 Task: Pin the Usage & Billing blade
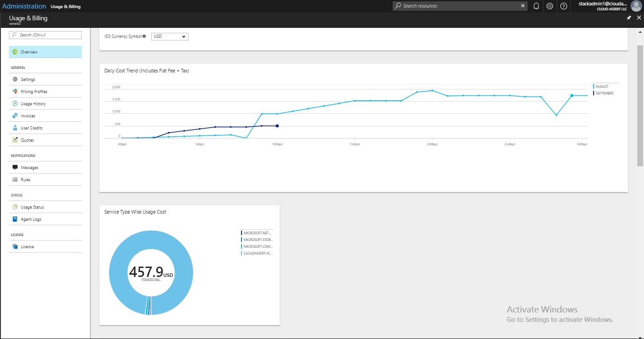(x=629, y=18)
